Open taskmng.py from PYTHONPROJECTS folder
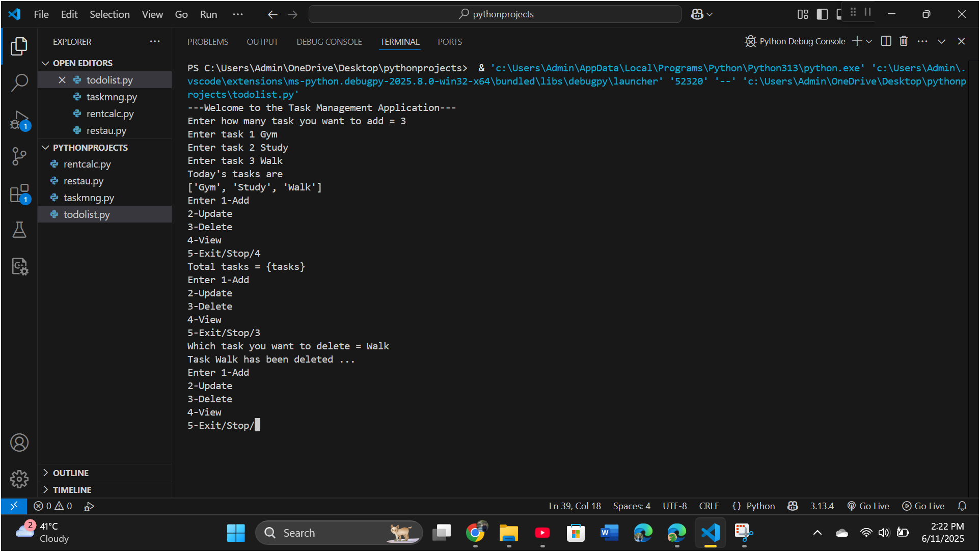980x552 pixels. (89, 198)
